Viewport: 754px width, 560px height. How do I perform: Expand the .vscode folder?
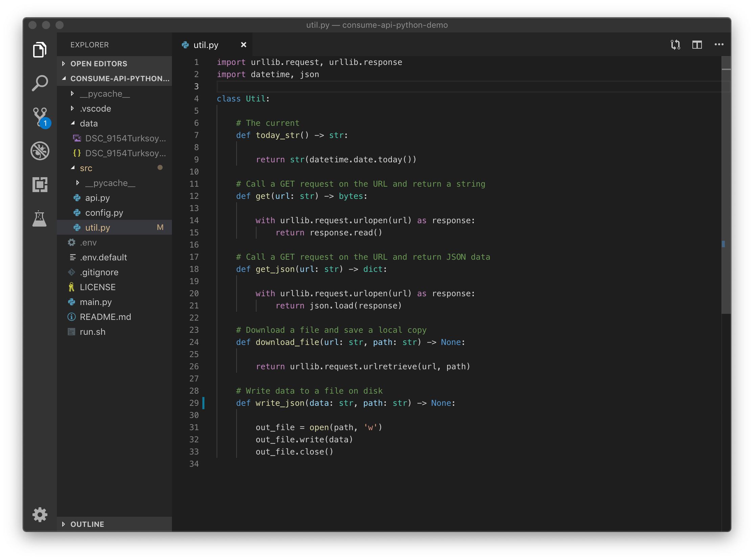[95, 109]
